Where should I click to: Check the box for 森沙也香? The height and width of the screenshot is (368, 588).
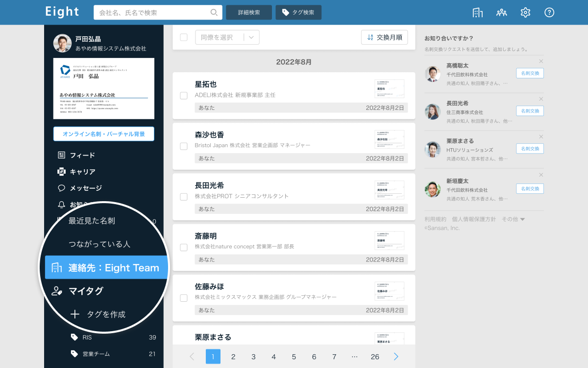coord(184,146)
